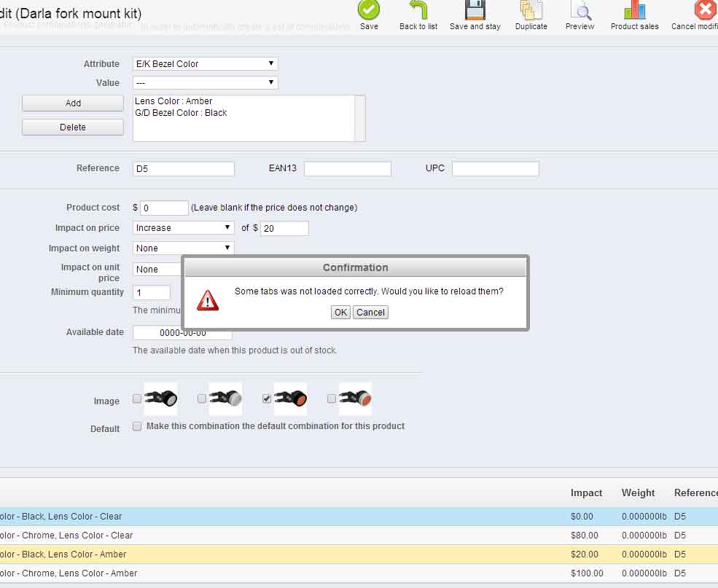
Task: Duplicate the product with the Duplicate icon
Action: click(531, 9)
